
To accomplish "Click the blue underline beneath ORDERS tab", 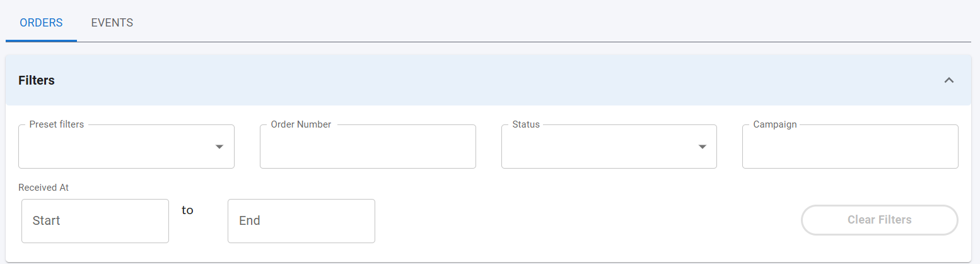I will [x=41, y=40].
